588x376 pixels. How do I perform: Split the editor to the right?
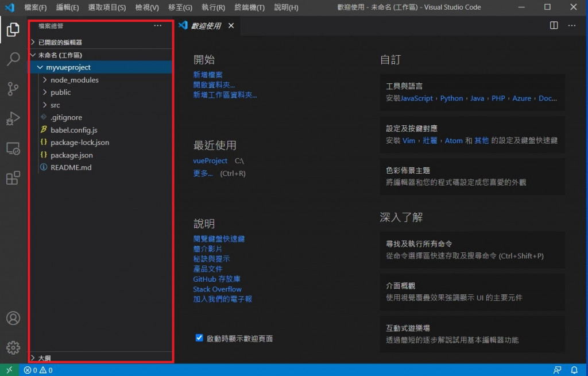554,25
